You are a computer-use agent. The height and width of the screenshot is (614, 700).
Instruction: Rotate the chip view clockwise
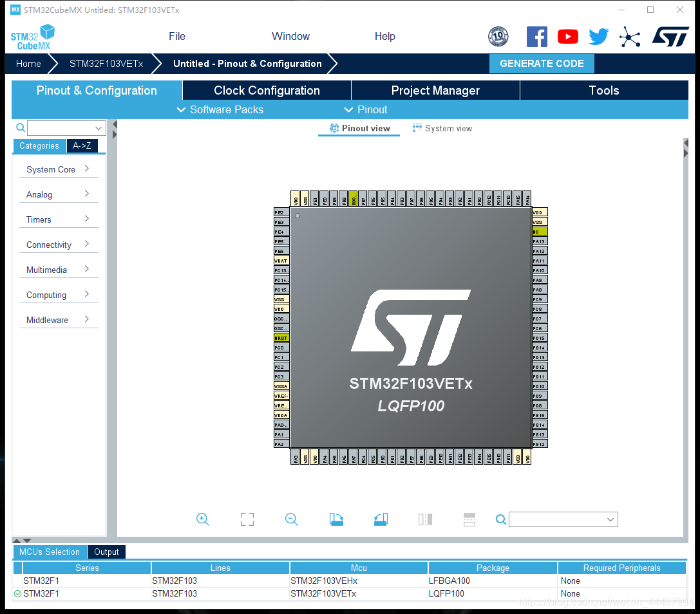point(336,519)
